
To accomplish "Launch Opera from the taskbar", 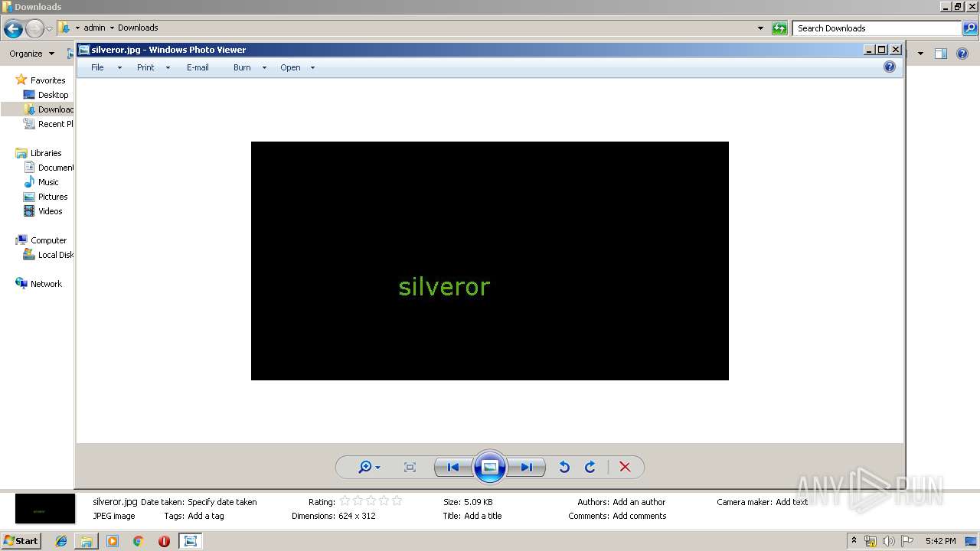I will pos(164,541).
